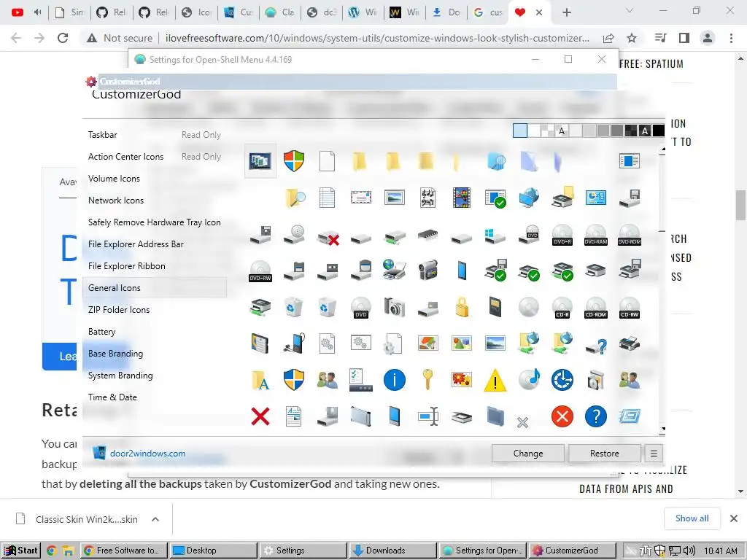Select the music note disc icon

tap(530, 379)
